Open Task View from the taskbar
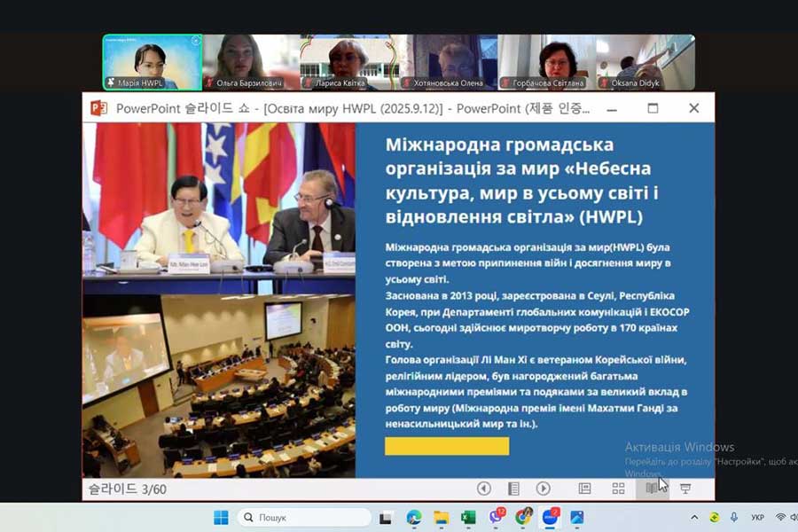Screen dimensions: 798x532 pos(386,518)
